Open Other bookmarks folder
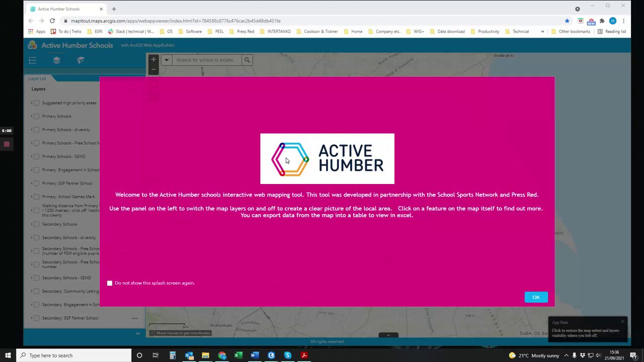644x362 pixels. coord(571,31)
